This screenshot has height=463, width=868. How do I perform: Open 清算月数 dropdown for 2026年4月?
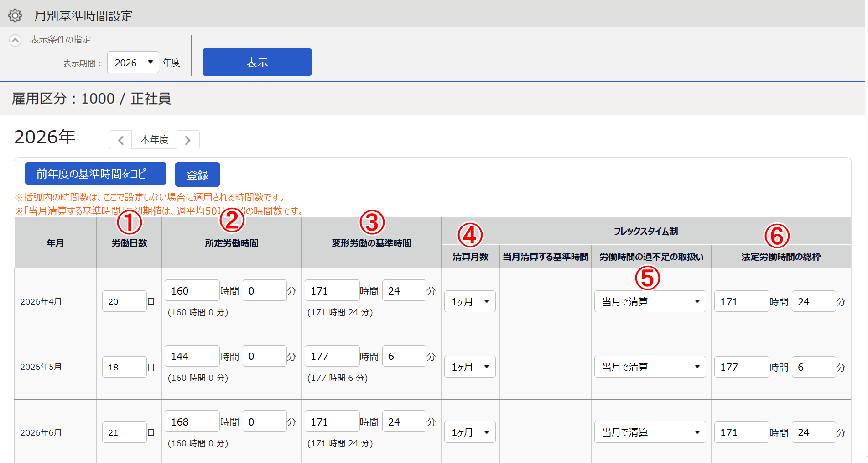coord(470,301)
